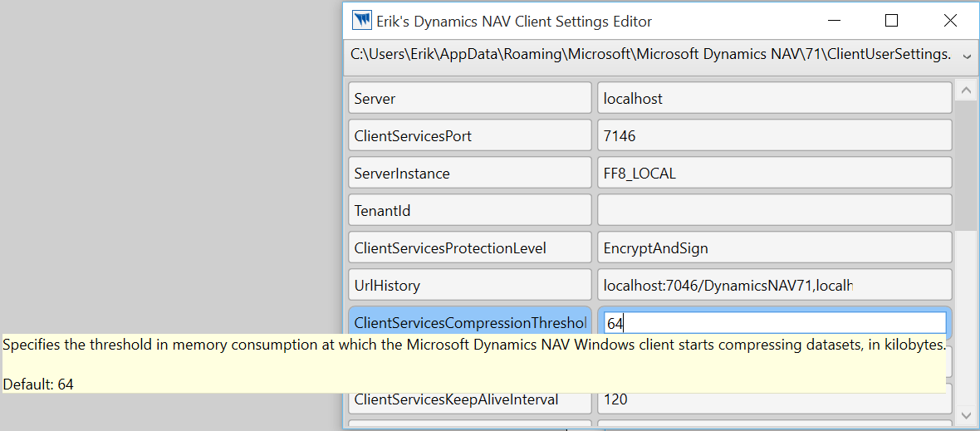Edit the EncryptAndSign value
Image resolution: width=980 pixels, height=431 pixels.
[x=774, y=248]
